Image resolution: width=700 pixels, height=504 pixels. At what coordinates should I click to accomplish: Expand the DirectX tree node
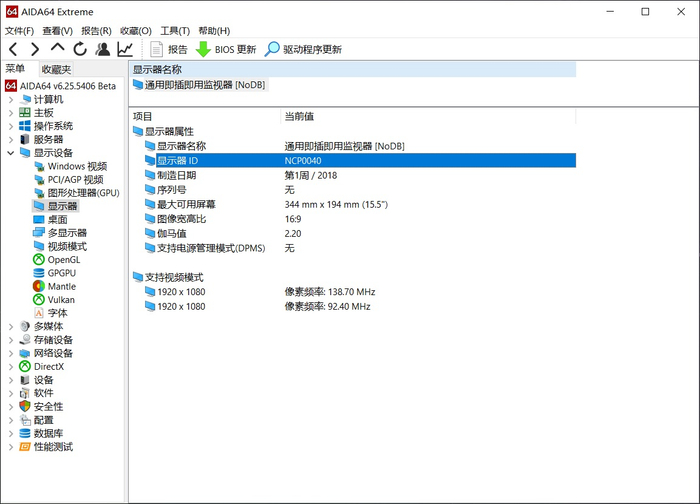coord(11,367)
